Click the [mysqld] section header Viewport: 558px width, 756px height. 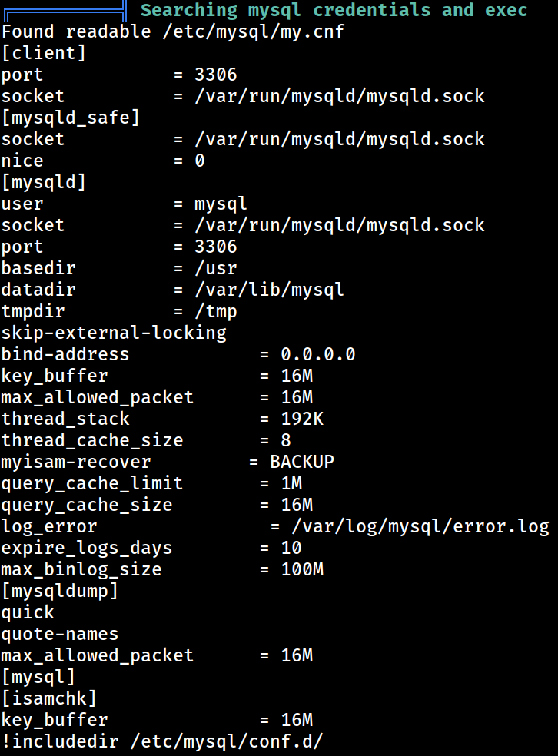43,183
